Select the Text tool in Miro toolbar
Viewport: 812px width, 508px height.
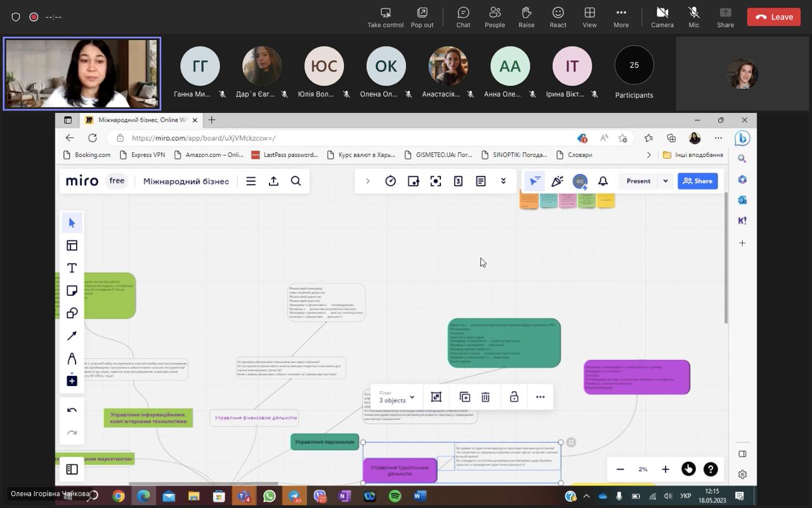coord(72,268)
